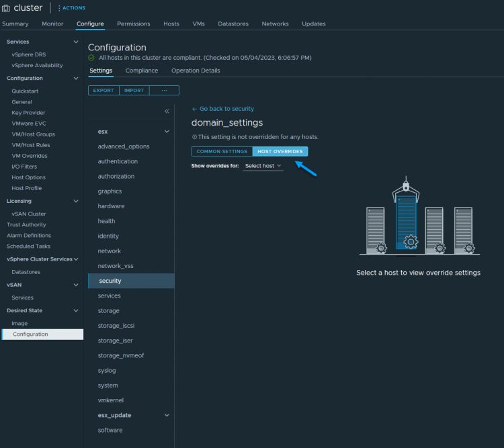This screenshot has width=504, height=448.
Task: Click the EXPORT button
Action: pos(103,90)
